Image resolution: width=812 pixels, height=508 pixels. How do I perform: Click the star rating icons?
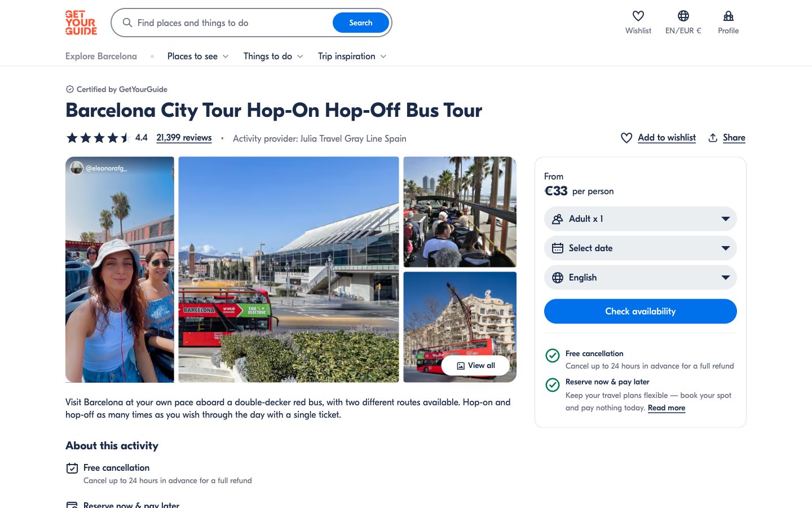(98, 138)
